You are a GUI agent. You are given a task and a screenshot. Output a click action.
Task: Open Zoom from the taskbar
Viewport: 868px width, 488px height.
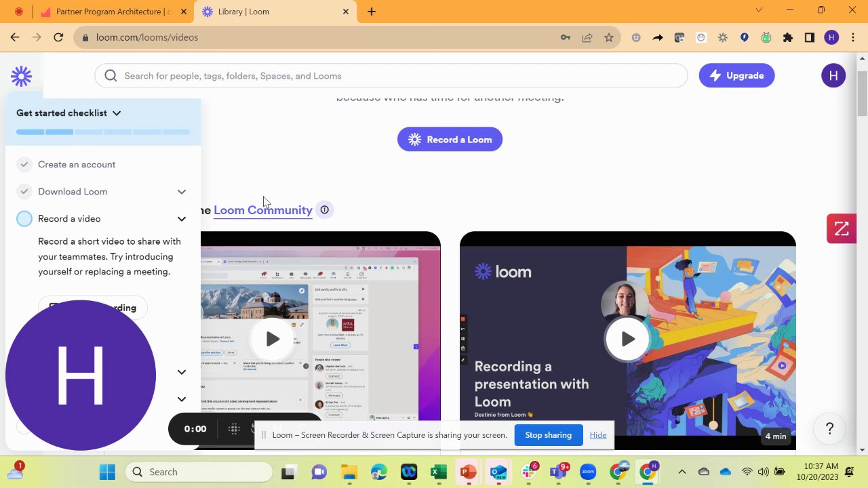pos(588,472)
